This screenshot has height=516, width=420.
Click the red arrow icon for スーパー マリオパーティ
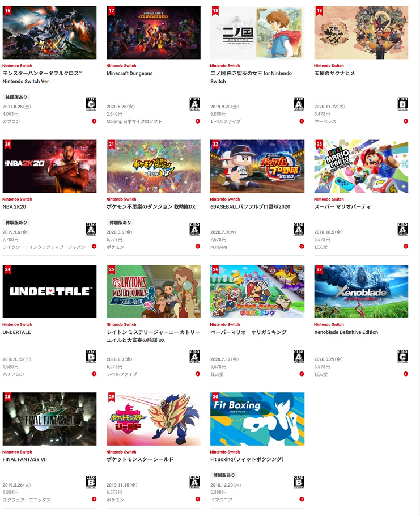(405, 247)
